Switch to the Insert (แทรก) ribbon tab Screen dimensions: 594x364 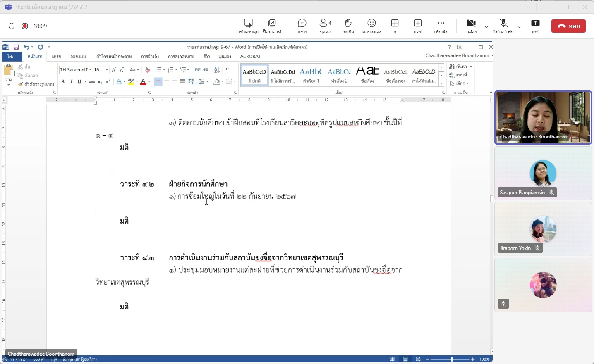coord(56,56)
